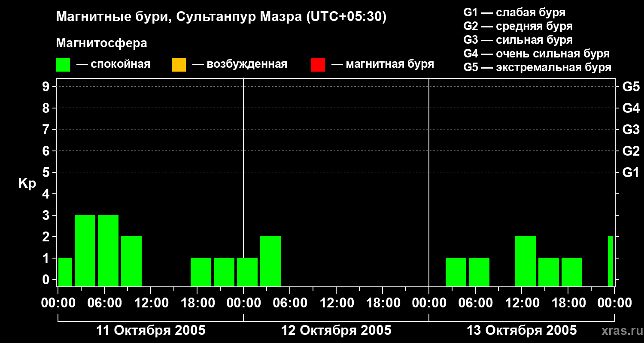This screenshot has height=343, width=644.
Task: Click the '— спокойная' legend label
Action: coord(113,65)
